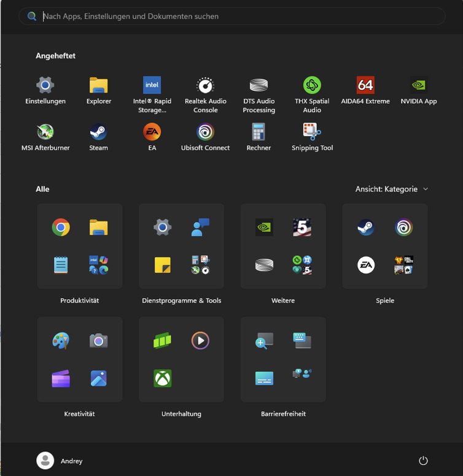The width and height of the screenshot is (463, 476).
Task: Click the Dienstprogramme & Tools label
Action: click(181, 301)
